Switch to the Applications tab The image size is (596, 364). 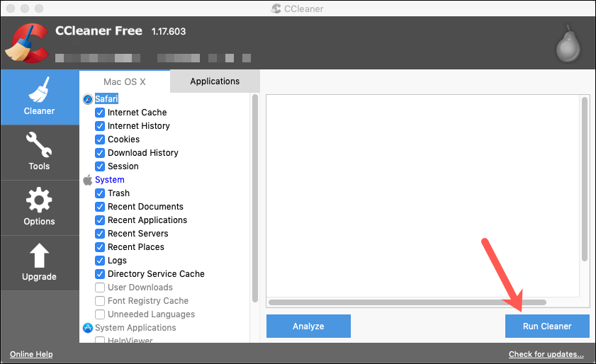(x=215, y=81)
